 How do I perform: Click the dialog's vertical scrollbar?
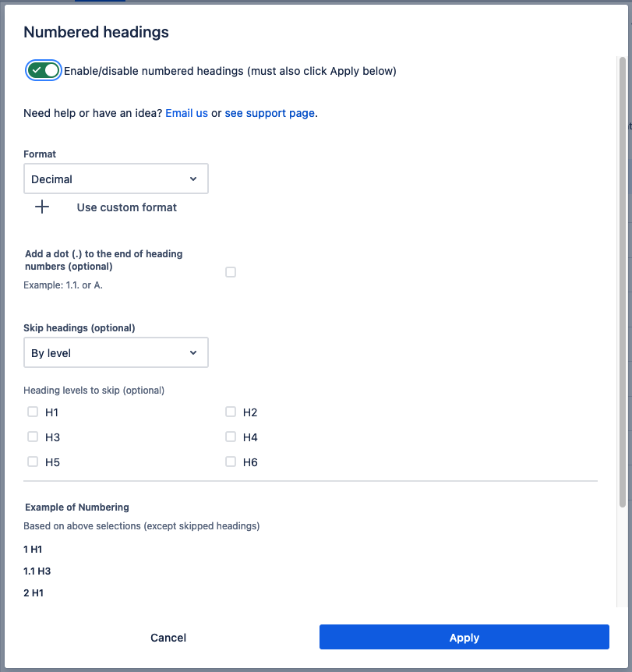point(621,281)
